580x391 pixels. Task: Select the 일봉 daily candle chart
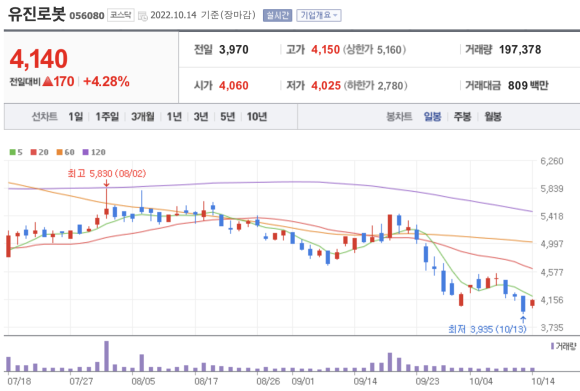(432, 117)
